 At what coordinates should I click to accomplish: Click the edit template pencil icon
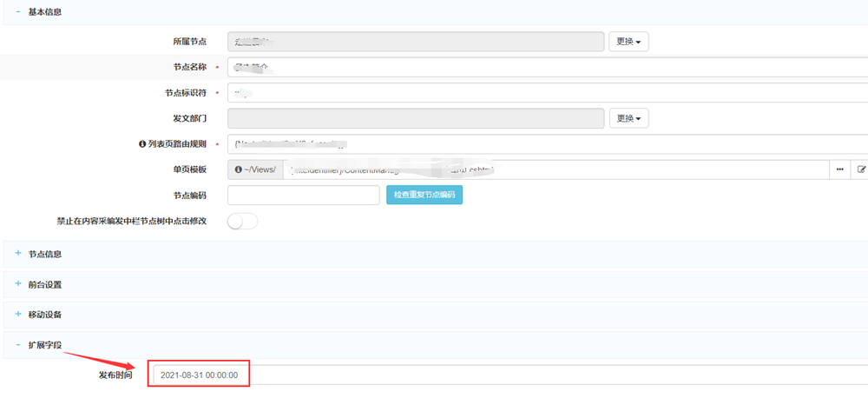point(861,169)
